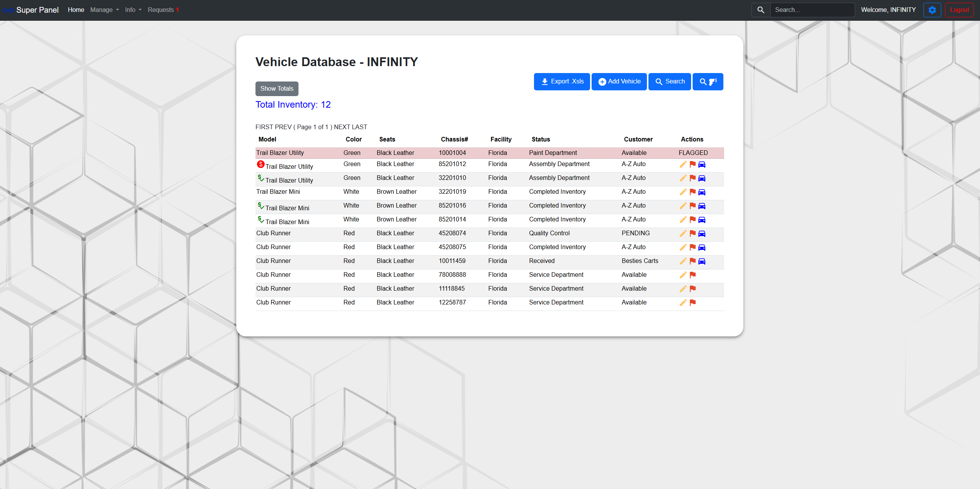Click the Model column header
Viewport: 980px width, 489px height.
(x=267, y=140)
